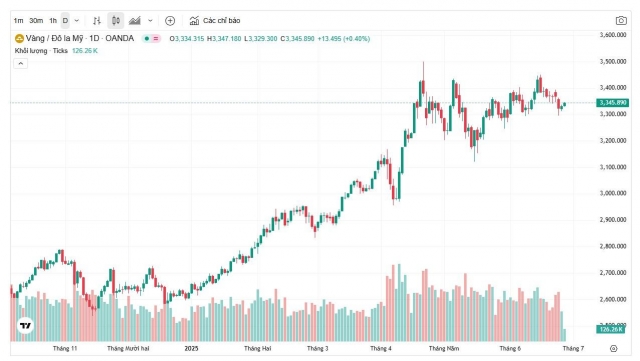
Task: Open the time interval dropdown arrow
Action: 76,20
